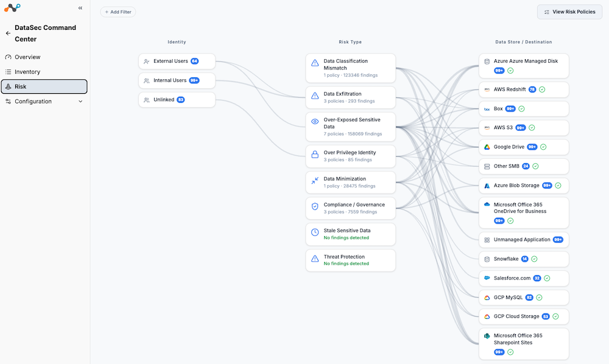Expand the Configuration menu chevron
This screenshot has height=364, width=609.
tap(80, 102)
